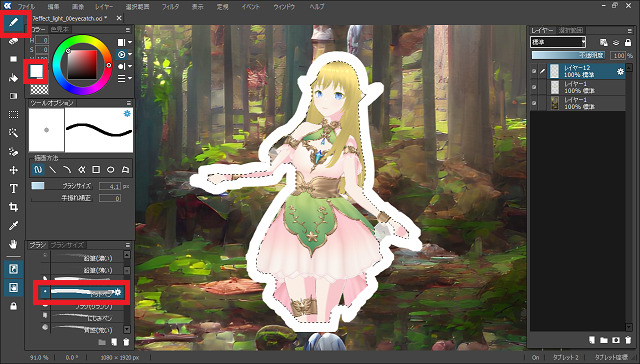The width and height of the screenshot is (640, 364).
Task: Click new brush page icon
Action: [114, 342]
